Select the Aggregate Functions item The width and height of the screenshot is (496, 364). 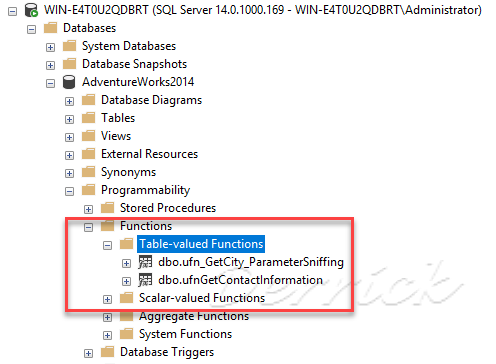click(x=194, y=316)
